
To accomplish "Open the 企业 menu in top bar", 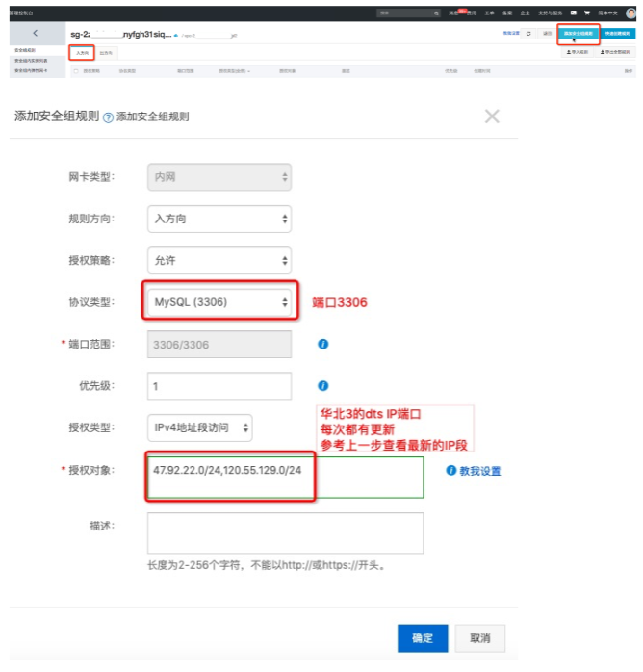I will point(526,13).
